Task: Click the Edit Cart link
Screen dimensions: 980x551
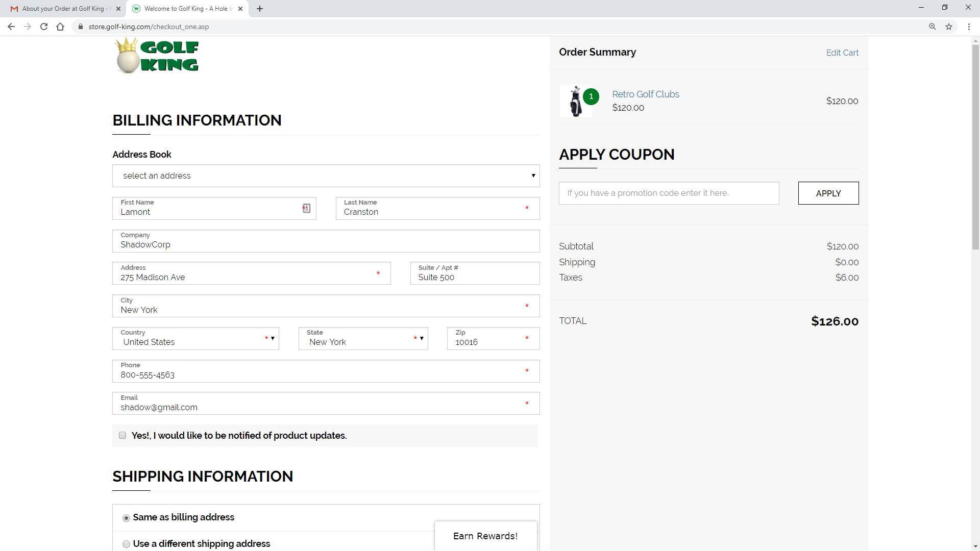Action: coord(842,53)
